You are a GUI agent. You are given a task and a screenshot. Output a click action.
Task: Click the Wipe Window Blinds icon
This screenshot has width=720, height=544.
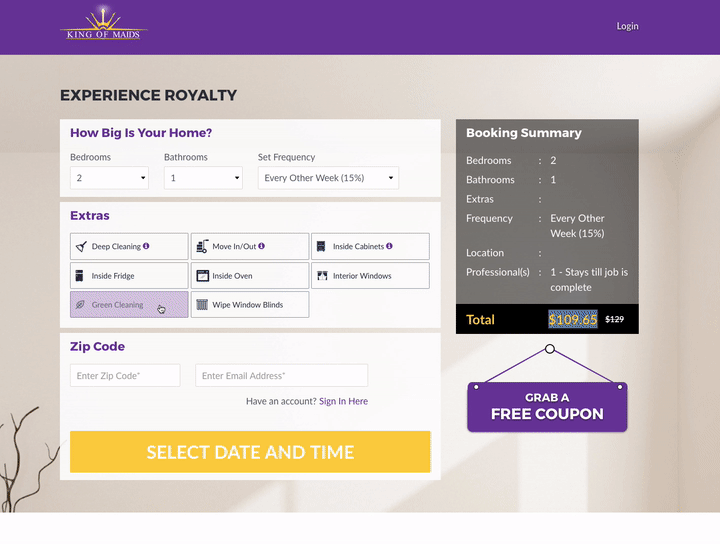pyautogui.click(x=202, y=304)
